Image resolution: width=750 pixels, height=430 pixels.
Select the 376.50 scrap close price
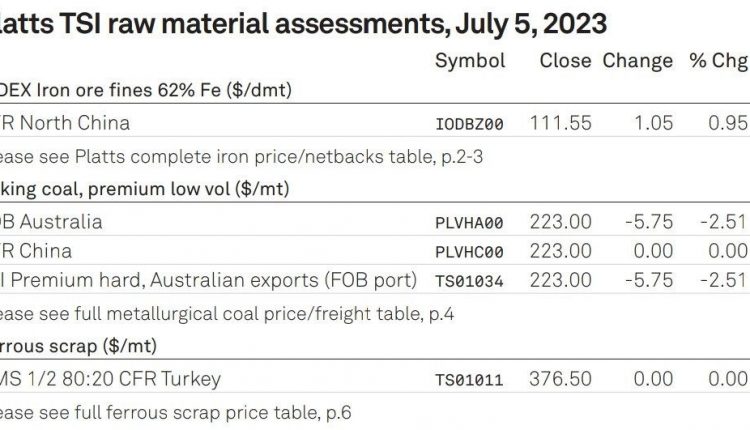[561, 379]
